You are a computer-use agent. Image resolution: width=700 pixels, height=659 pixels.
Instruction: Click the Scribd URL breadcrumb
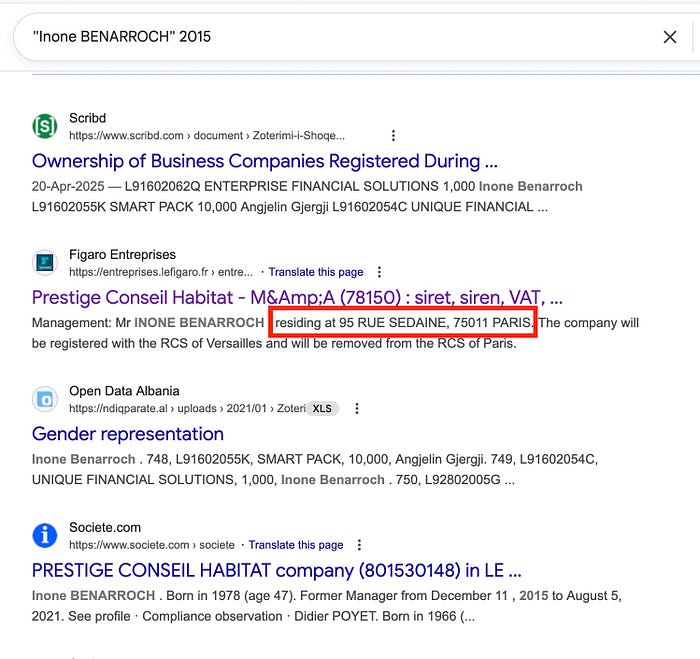(207, 135)
